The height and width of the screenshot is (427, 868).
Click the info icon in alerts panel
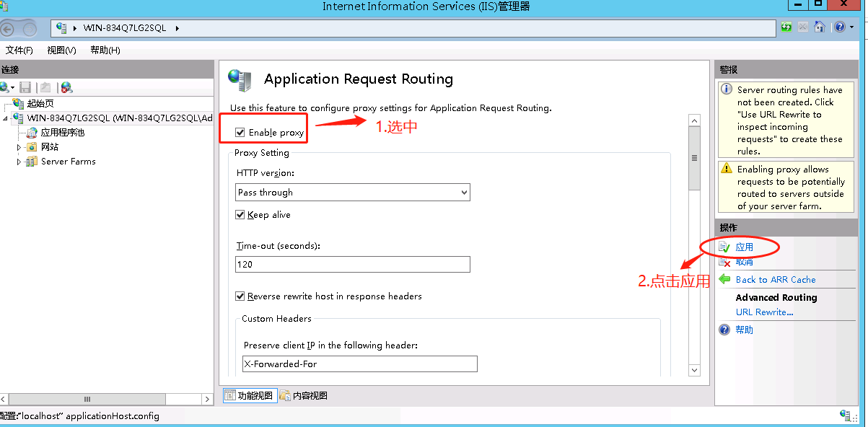pyautogui.click(x=727, y=89)
